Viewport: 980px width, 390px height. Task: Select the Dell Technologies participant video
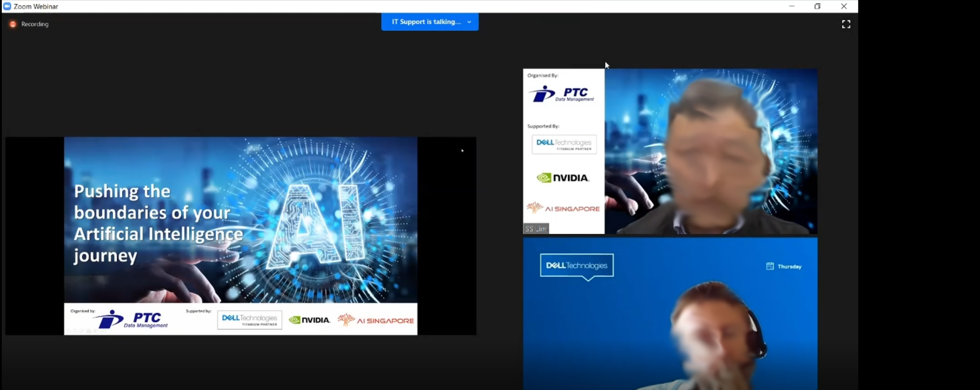pos(670,314)
